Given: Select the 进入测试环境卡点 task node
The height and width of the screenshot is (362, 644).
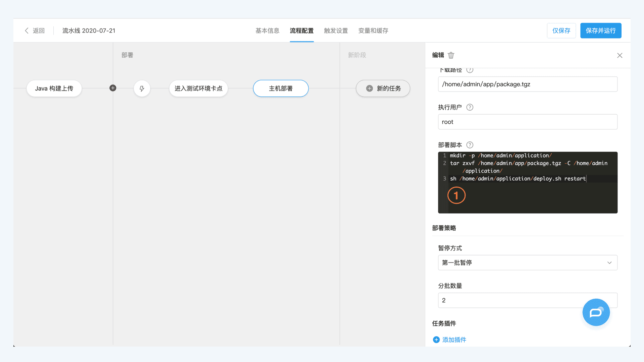Looking at the screenshot, I should [198, 88].
